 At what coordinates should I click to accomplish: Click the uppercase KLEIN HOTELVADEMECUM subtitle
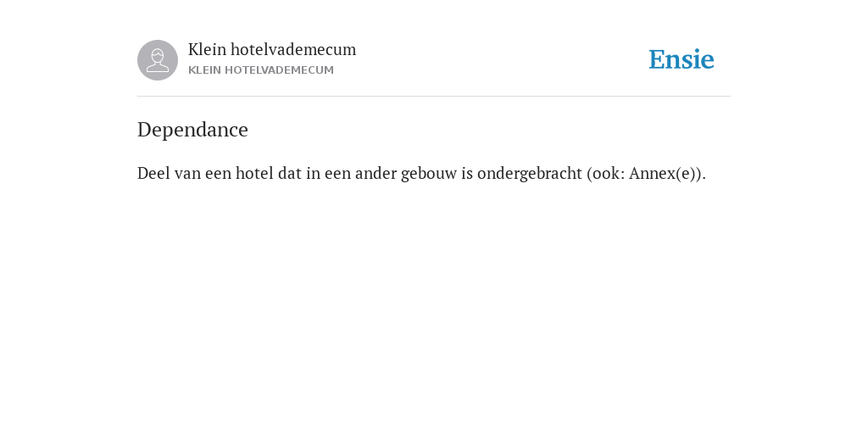coord(261,70)
